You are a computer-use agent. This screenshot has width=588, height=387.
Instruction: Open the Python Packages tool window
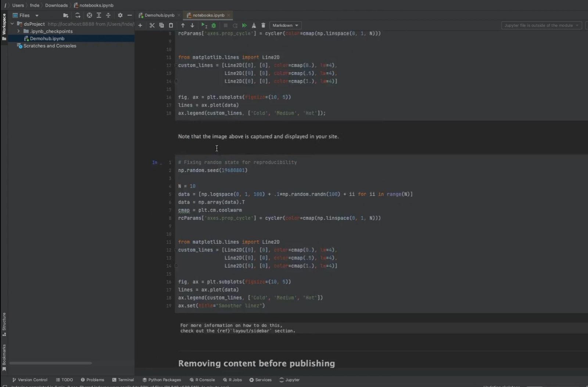click(162, 380)
